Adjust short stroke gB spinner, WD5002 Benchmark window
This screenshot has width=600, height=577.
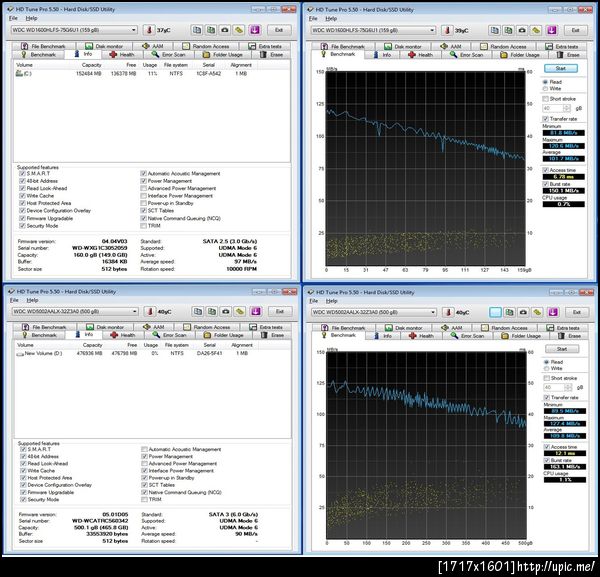click(568, 387)
